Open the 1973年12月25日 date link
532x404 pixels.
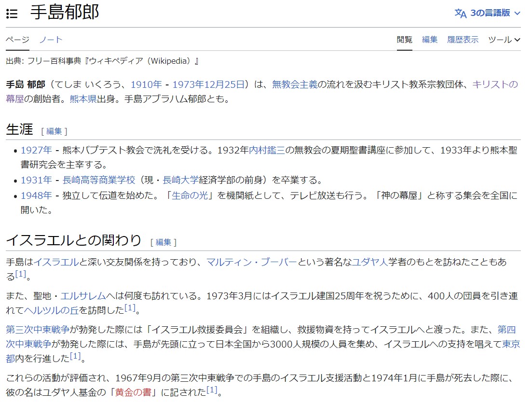(208, 84)
